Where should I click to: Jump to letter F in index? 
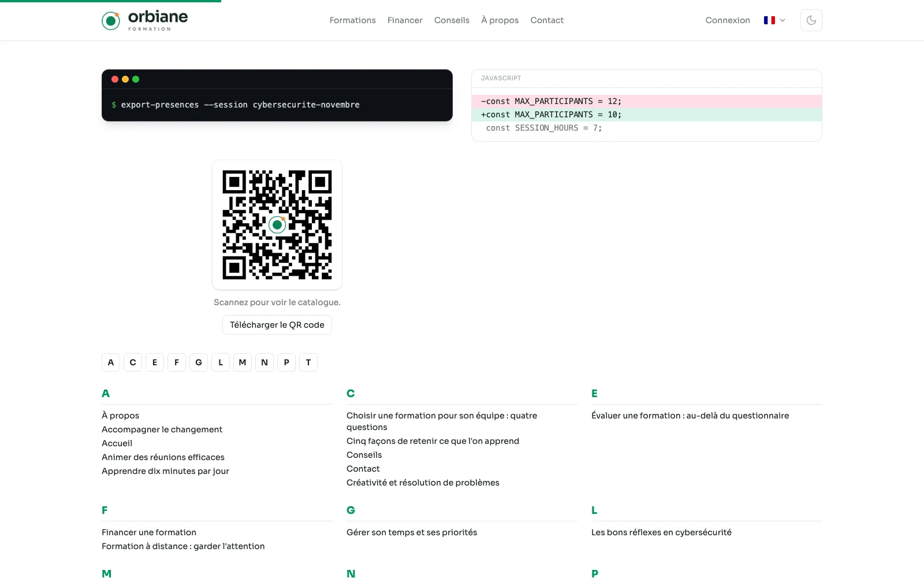[x=177, y=362]
